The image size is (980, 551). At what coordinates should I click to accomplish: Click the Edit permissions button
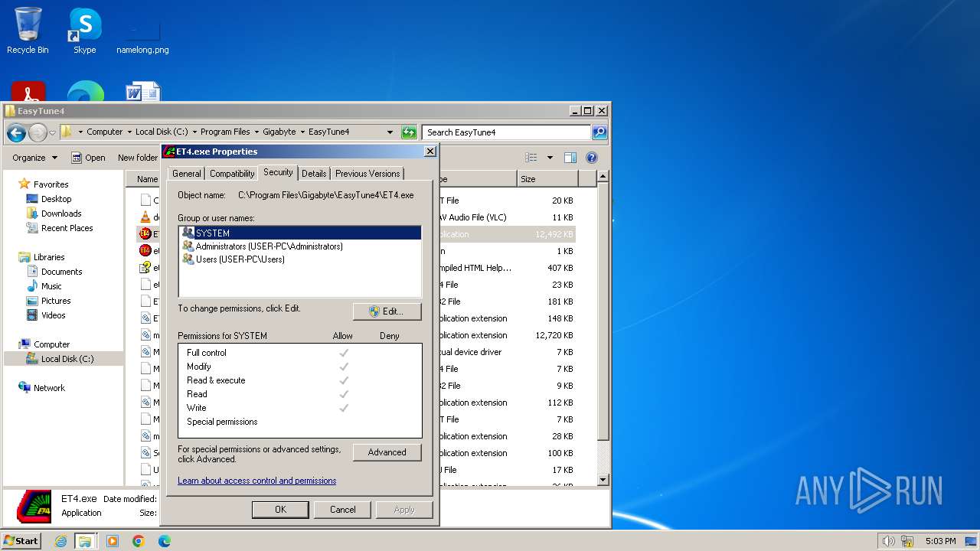[387, 311]
